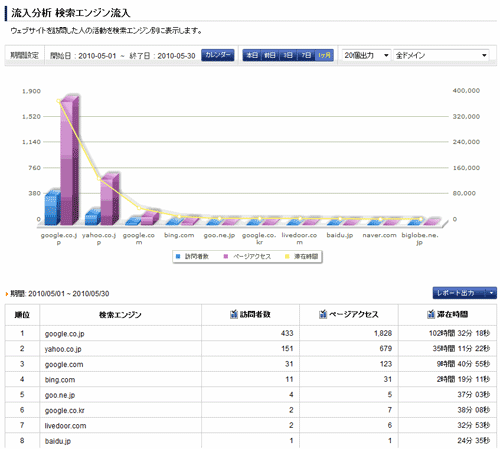Click the tall purple google.co.jp bar
This screenshot has width=500, height=449.
69,161
